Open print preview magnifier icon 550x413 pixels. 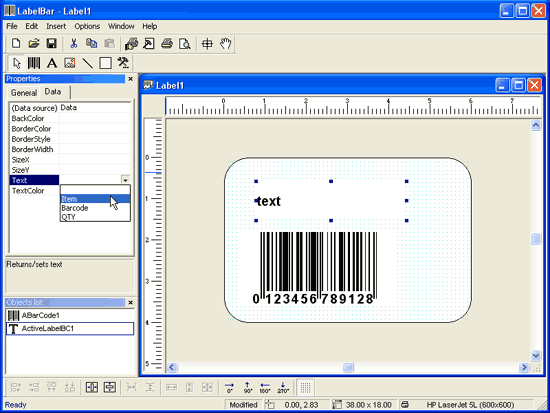click(185, 44)
